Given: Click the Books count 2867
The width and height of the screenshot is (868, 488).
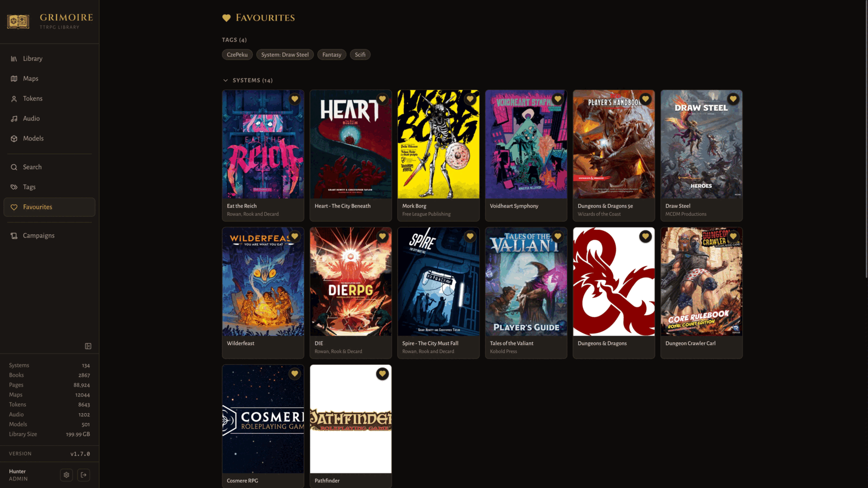Looking at the screenshot, I should click(84, 375).
